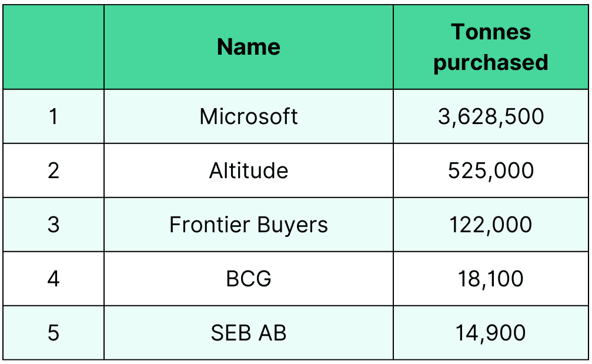Click the Tonnes purchased column header
592x364 pixels.
click(x=491, y=47)
